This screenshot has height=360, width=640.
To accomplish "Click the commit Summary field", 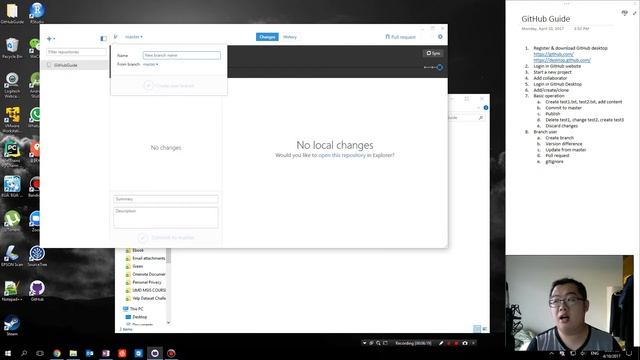I will tap(166, 199).
